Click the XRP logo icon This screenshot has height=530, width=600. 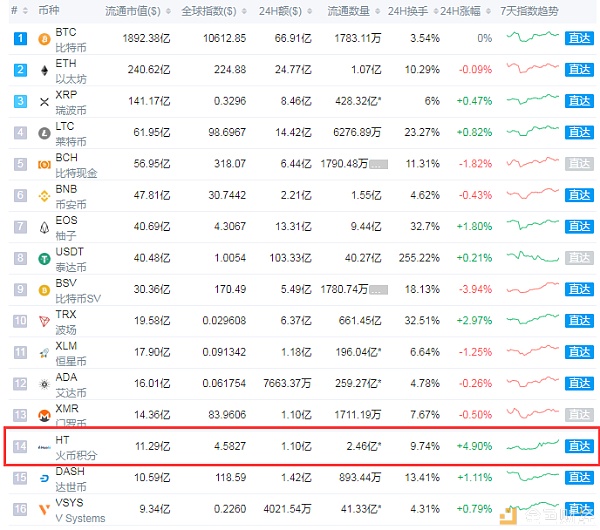[x=44, y=102]
